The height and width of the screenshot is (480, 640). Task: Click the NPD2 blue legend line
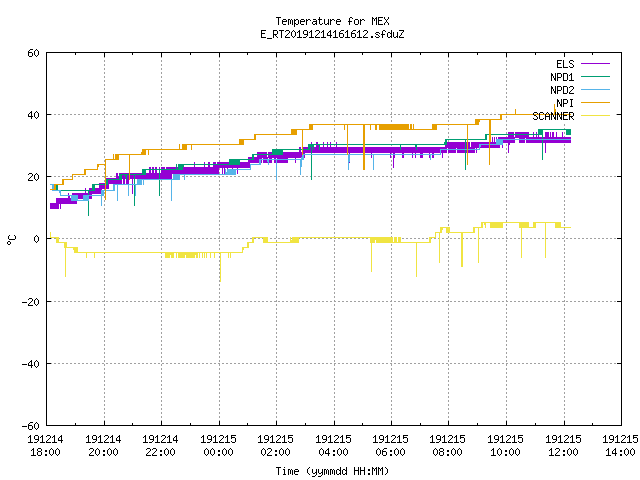click(x=595, y=90)
